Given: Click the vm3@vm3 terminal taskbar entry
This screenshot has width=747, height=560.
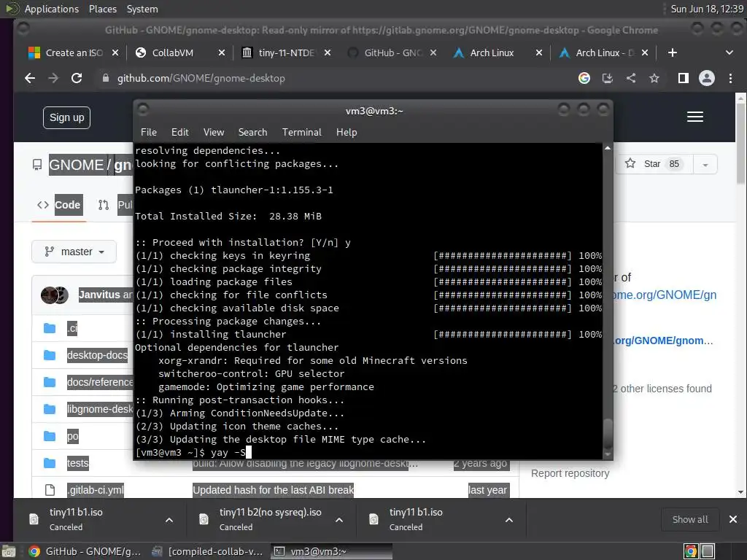Looking at the screenshot, I should [331, 551].
